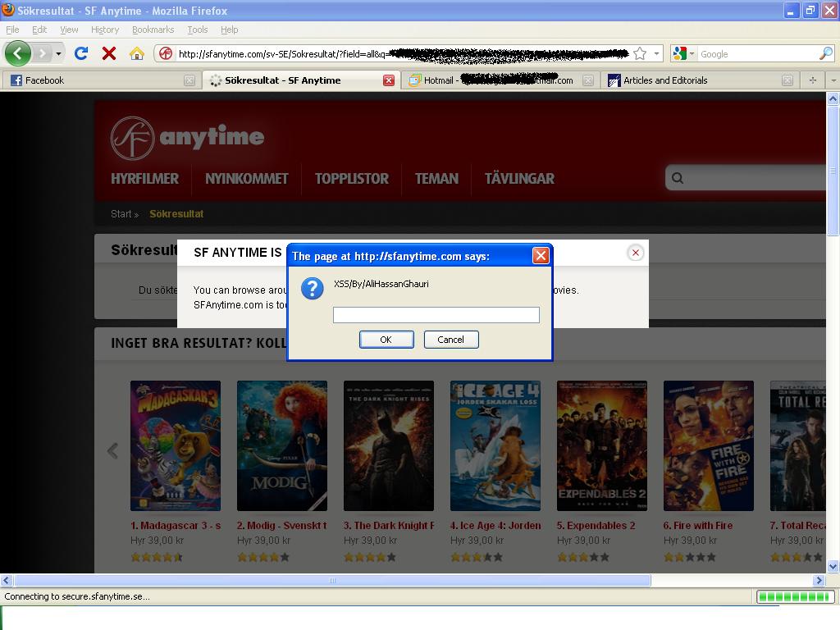Open the Edit menu
The width and height of the screenshot is (840, 630).
(39, 30)
